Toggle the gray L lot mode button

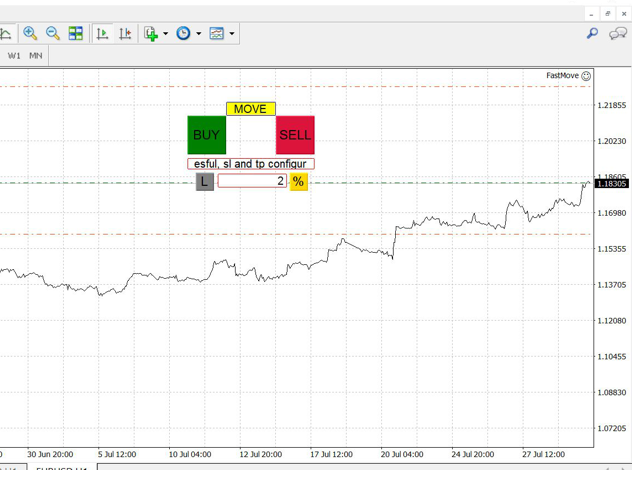(x=204, y=181)
